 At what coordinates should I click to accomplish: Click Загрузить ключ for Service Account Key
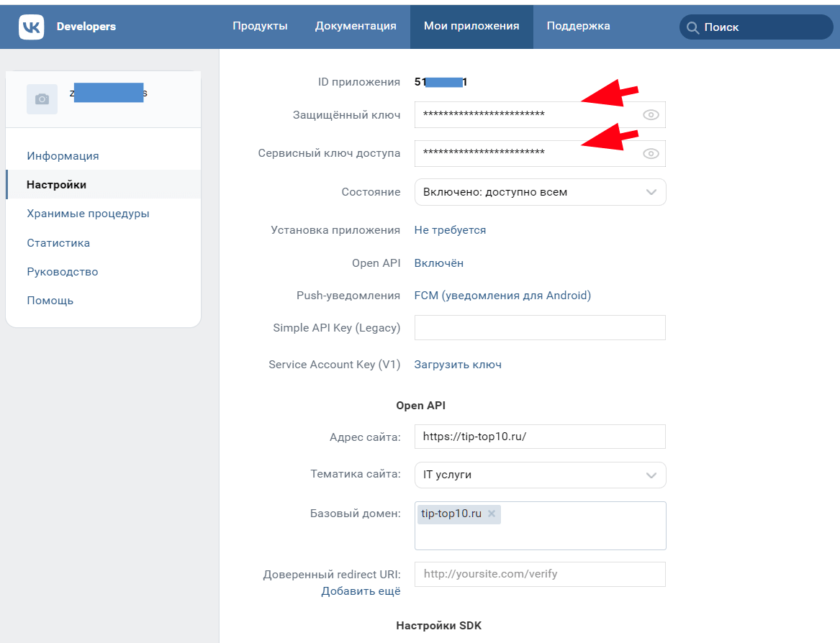click(x=458, y=364)
